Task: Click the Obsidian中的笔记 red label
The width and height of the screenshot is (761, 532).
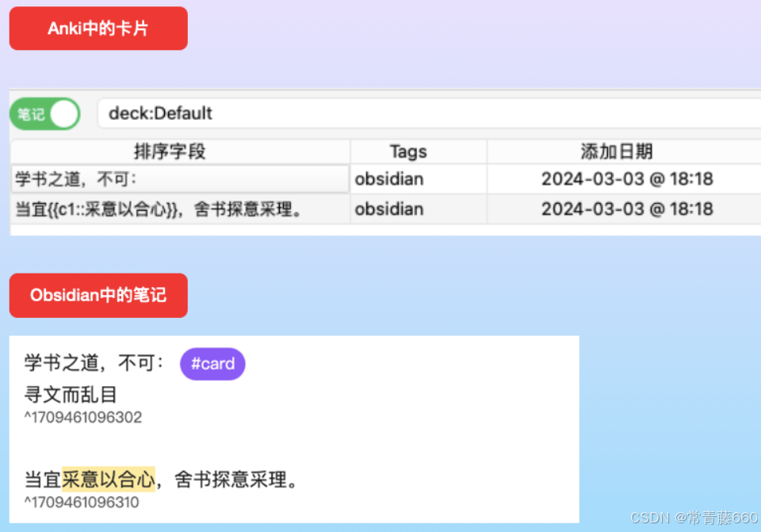Action: click(x=98, y=295)
